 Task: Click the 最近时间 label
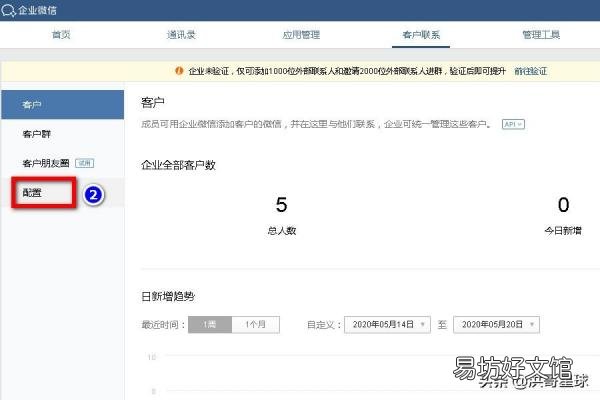(x=163, y=325)
